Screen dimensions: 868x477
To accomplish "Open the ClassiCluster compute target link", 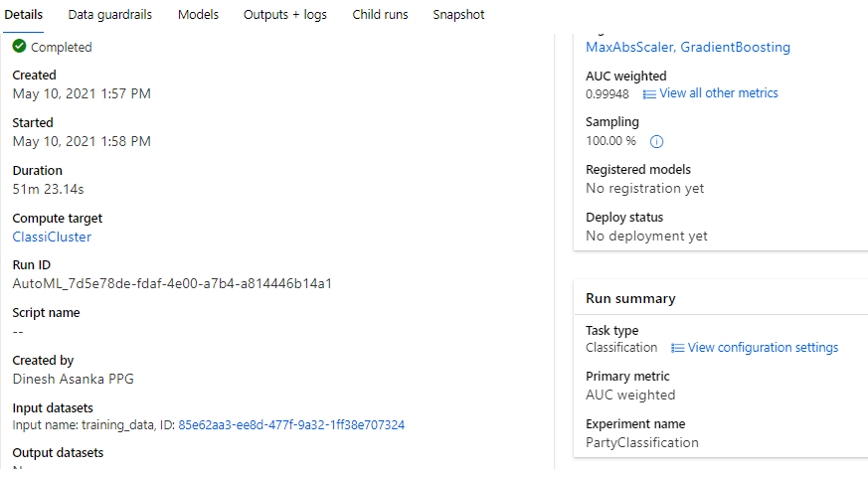I will (x=52, y=237).
